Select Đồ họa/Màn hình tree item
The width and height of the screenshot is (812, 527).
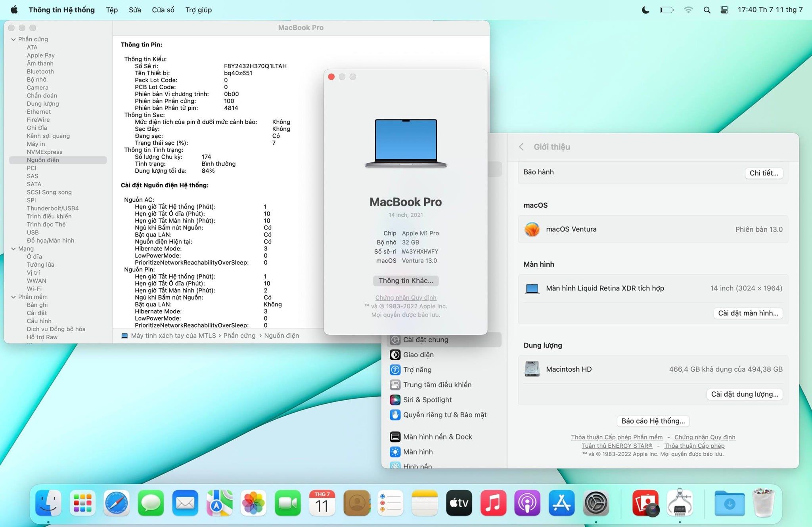[x=50, y=241]
